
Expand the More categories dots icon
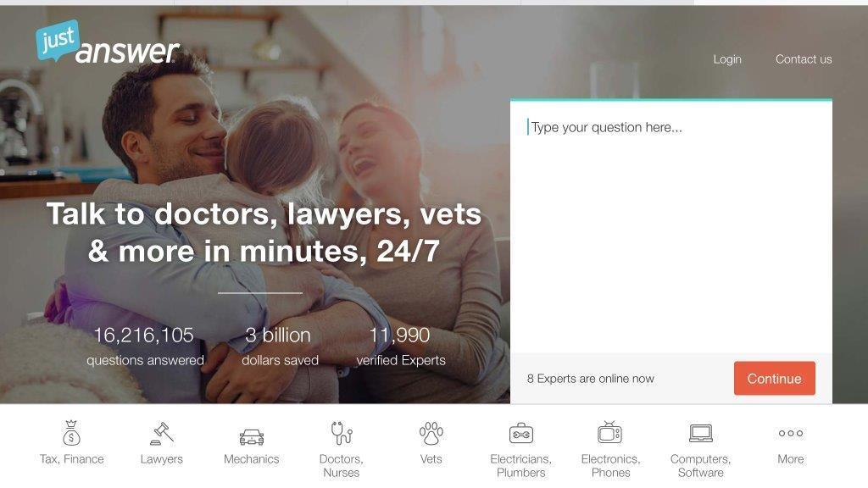click(791, 433)
